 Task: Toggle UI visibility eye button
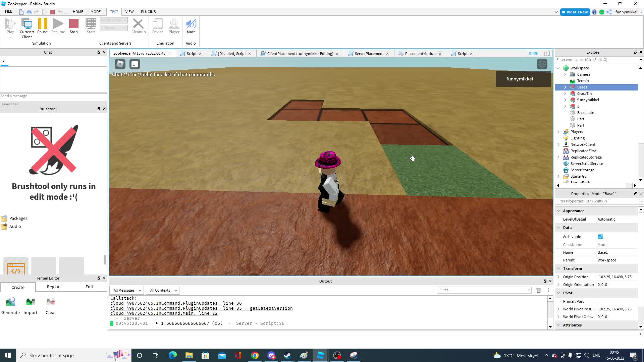(533, 53)
